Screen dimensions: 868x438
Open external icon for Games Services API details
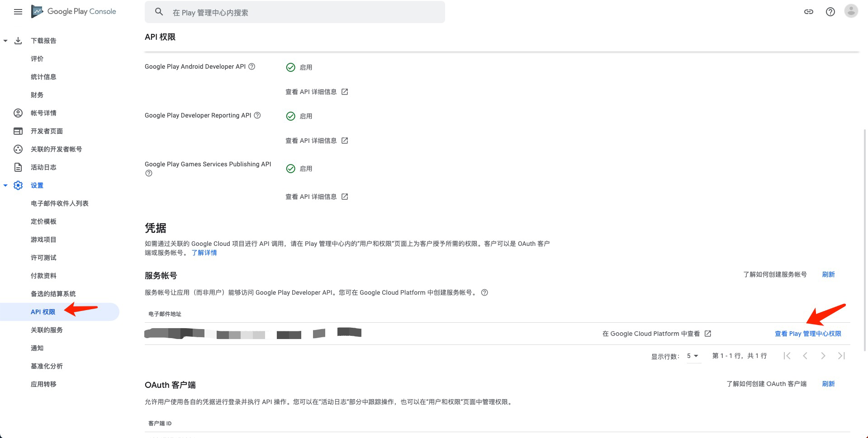pyautogui.click(x=345, y=197)
